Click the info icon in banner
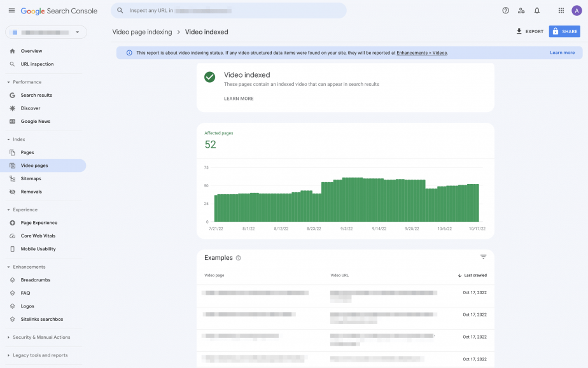Image resolution: width=588 pixels, height=368 pixels. tap(129, 53)
